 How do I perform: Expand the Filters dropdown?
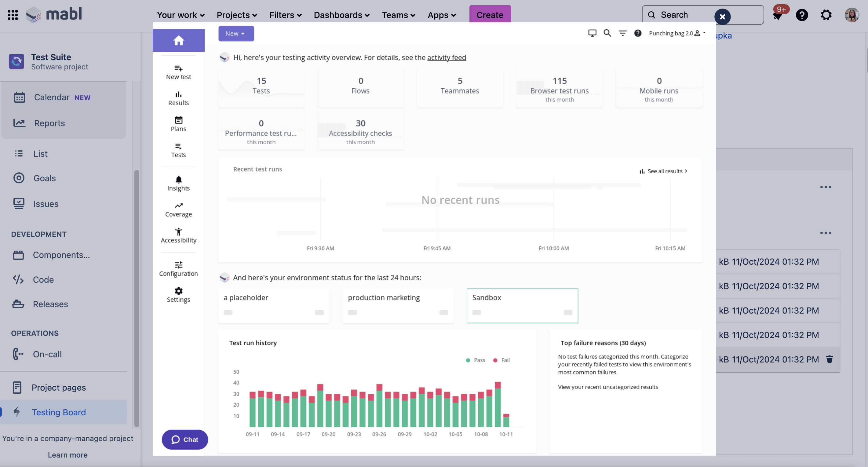click(x=285, y=15)
